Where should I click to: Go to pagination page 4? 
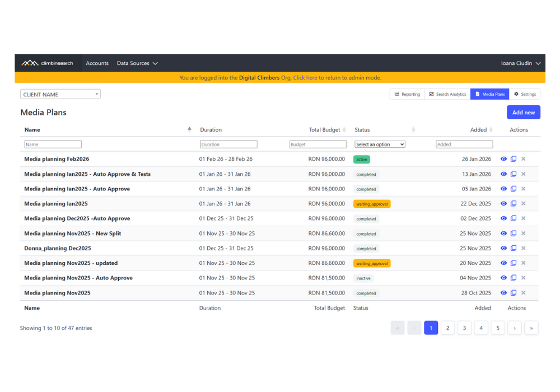coord(481,328)
